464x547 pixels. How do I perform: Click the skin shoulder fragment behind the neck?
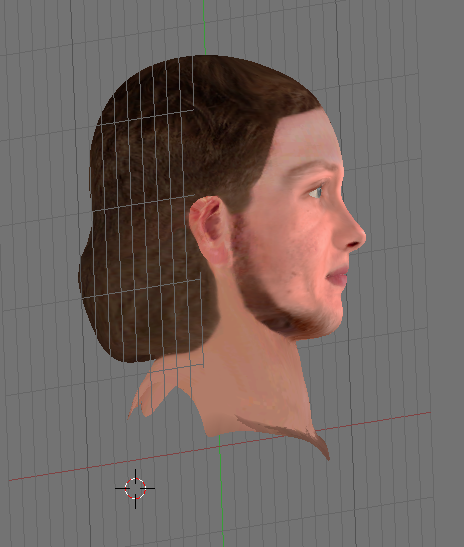coord(154,392)
